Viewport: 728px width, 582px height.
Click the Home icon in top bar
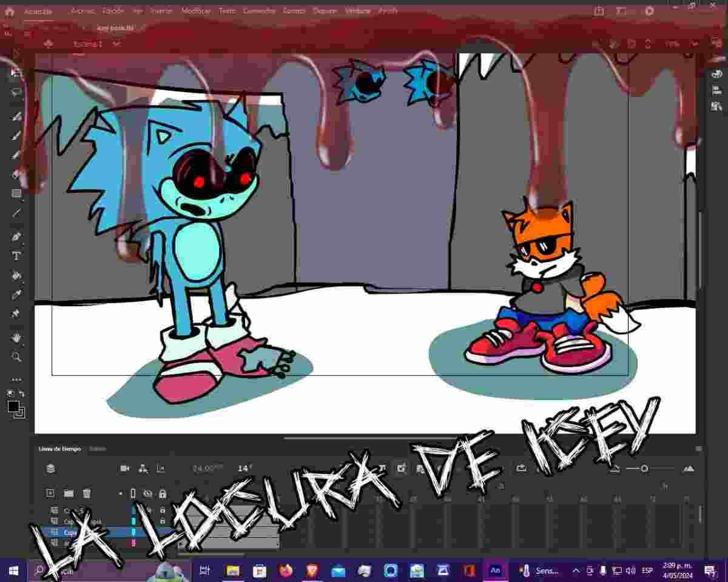pyautogui.click(x=10, y=11)
